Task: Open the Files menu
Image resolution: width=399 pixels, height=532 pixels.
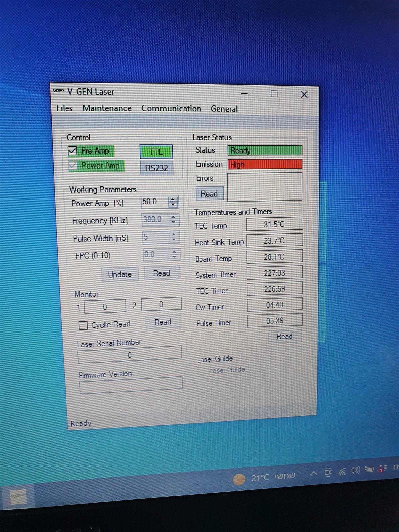Action: tap(64, 108)
